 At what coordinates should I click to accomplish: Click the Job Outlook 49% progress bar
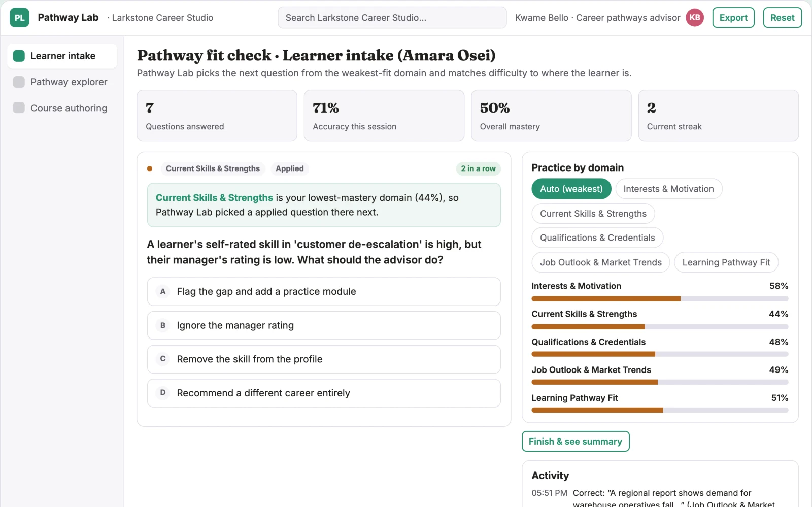click(660, 382)
